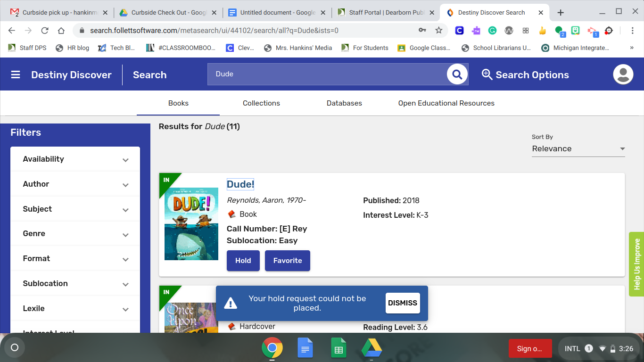Place a Hold on Dude!
644x362 pixels.
[x=243, y=261]
